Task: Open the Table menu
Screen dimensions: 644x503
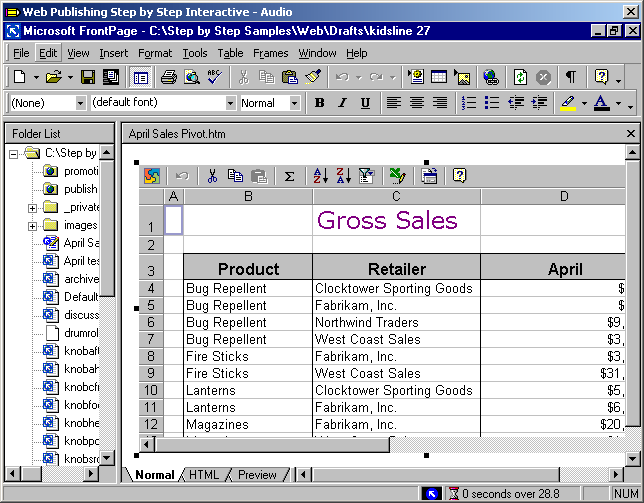Action: 230,53
